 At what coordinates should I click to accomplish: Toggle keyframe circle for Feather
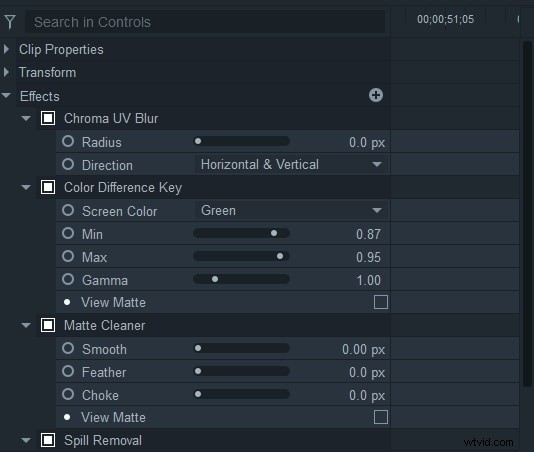pos(68,371)
